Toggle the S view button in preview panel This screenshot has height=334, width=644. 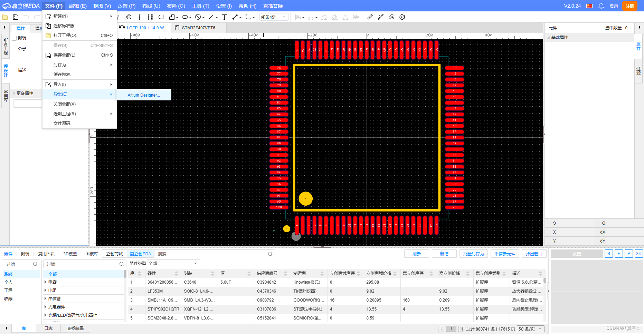(609, 254)
